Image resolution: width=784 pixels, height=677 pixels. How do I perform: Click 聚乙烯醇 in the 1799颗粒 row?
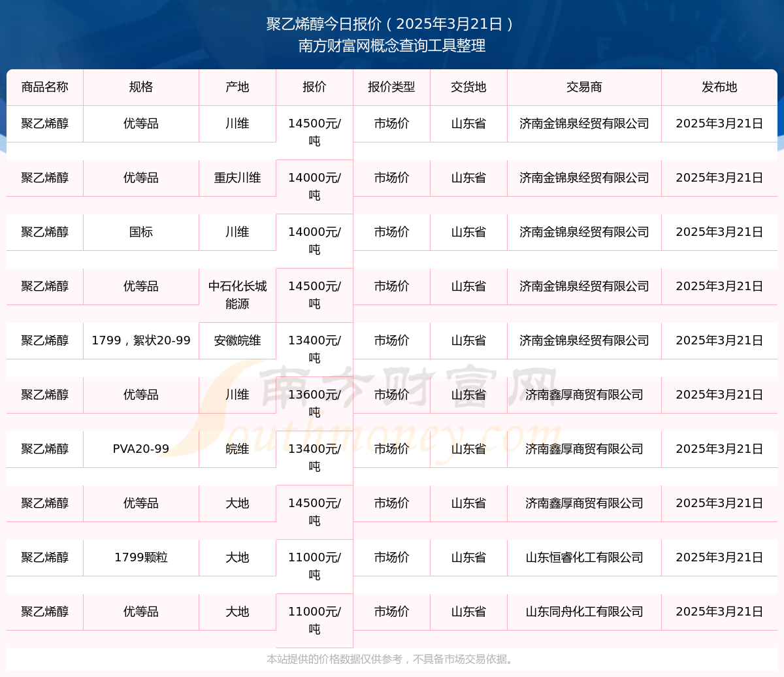(44, 557)
